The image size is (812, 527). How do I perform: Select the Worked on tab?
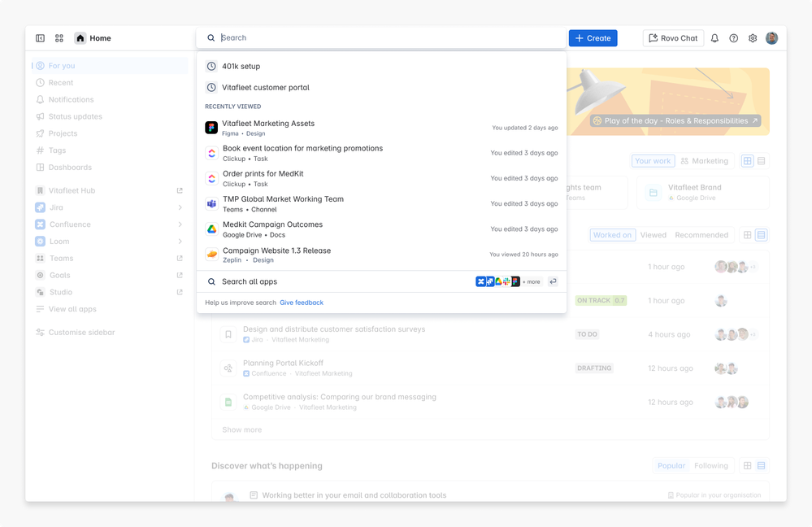[x=612, y=235]
